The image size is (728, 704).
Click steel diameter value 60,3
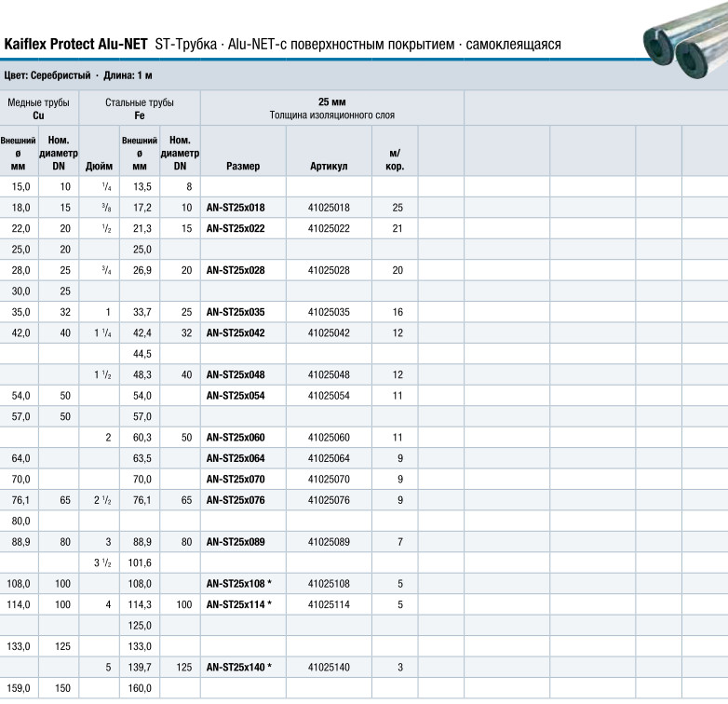pyautogui.click(x=142, y=438)
